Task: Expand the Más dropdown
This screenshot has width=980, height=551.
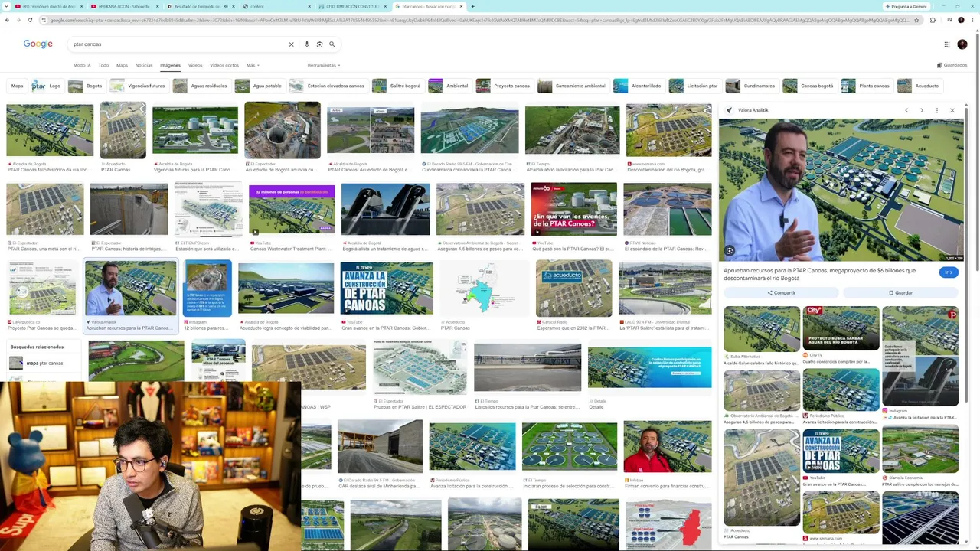Action: pos(252,65)
